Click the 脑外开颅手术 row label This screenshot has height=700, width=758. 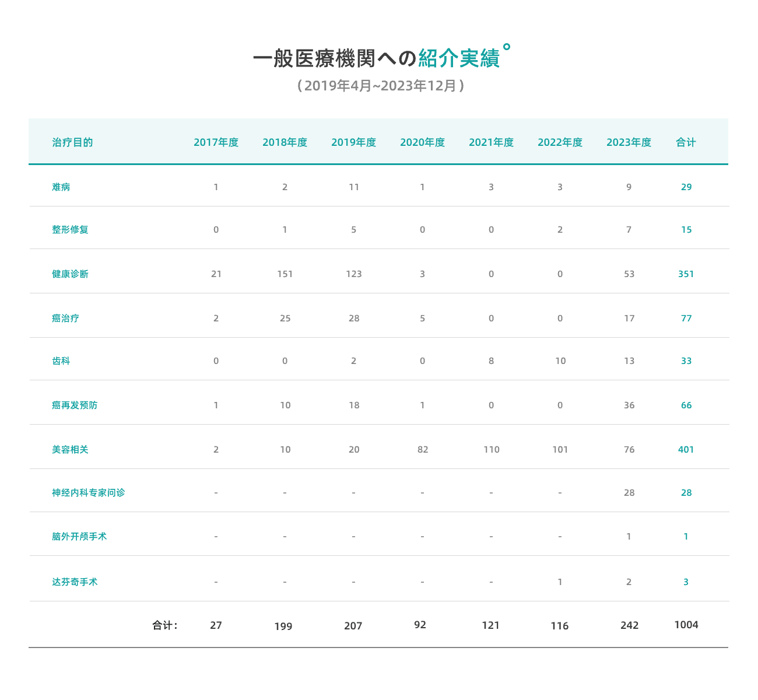pos(79,537)
